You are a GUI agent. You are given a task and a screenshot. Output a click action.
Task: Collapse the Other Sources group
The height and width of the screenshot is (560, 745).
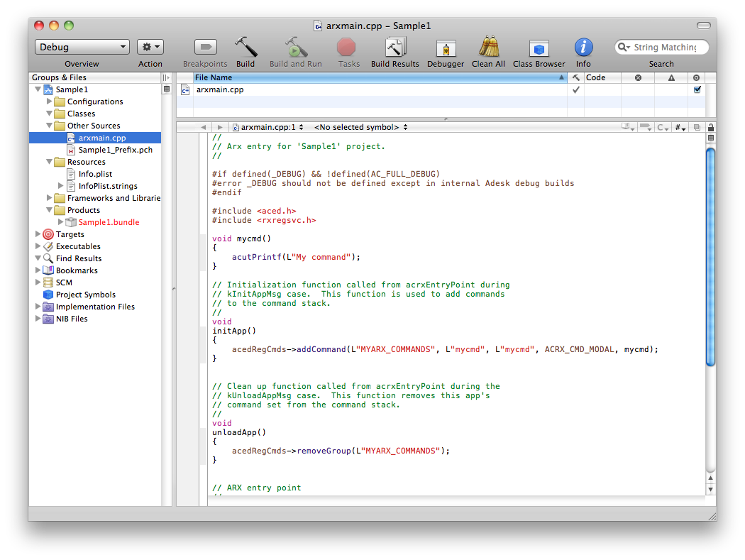(x=48, y=126)
